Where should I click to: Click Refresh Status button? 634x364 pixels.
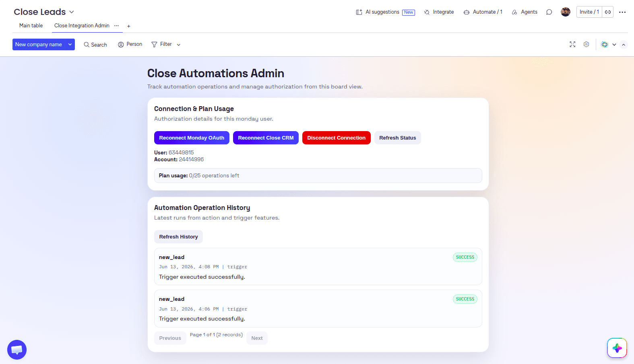tap(398, 138)
